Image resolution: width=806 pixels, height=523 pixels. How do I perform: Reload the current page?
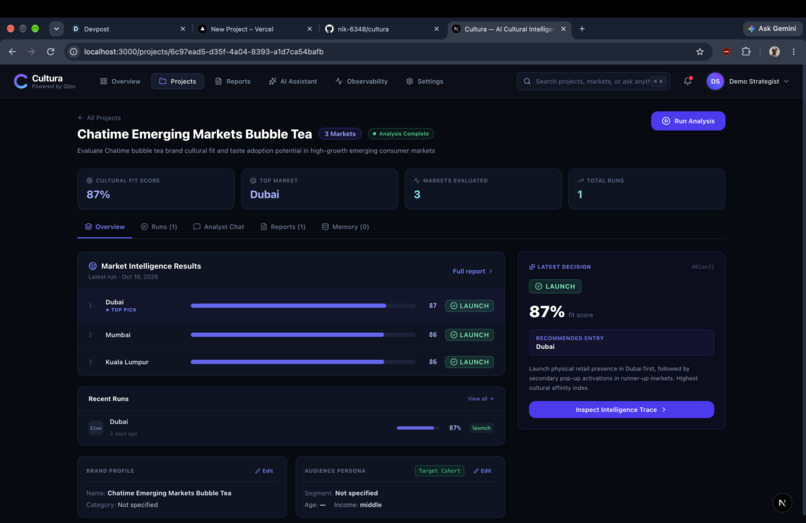(50, 51)
